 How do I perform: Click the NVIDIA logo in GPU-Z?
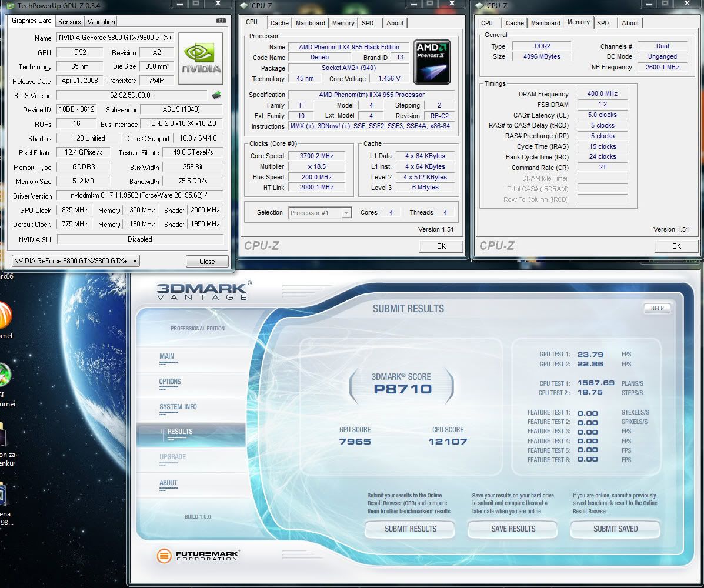coord(200,58)
